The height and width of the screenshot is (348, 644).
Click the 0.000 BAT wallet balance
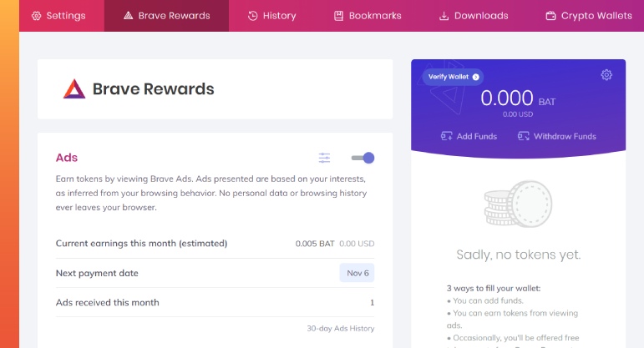[x=518, y=98]
